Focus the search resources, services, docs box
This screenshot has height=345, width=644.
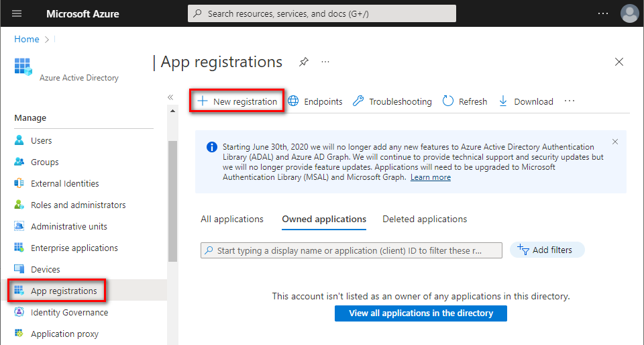[321, 13]
